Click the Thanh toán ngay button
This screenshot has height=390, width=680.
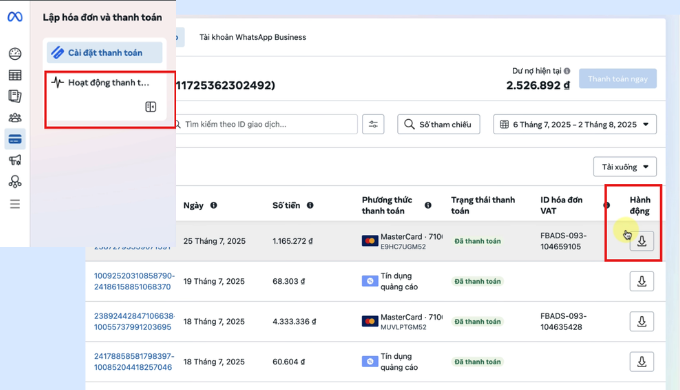[618, 79]
